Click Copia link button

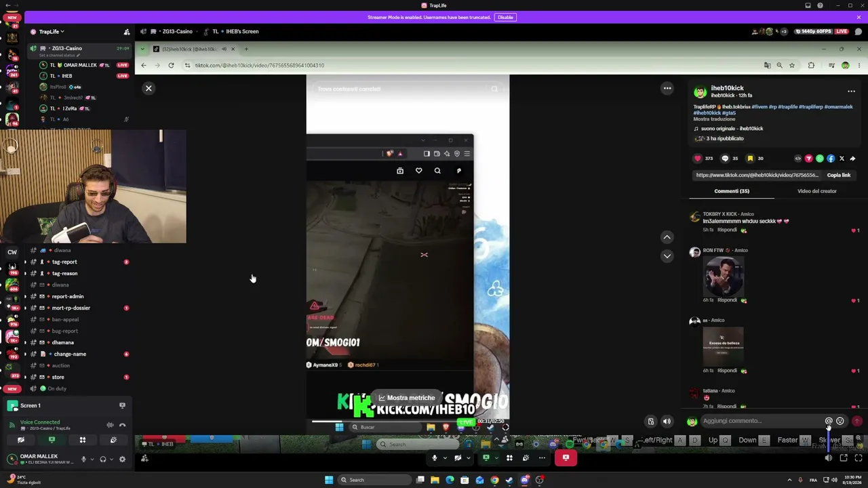[838, 175]
